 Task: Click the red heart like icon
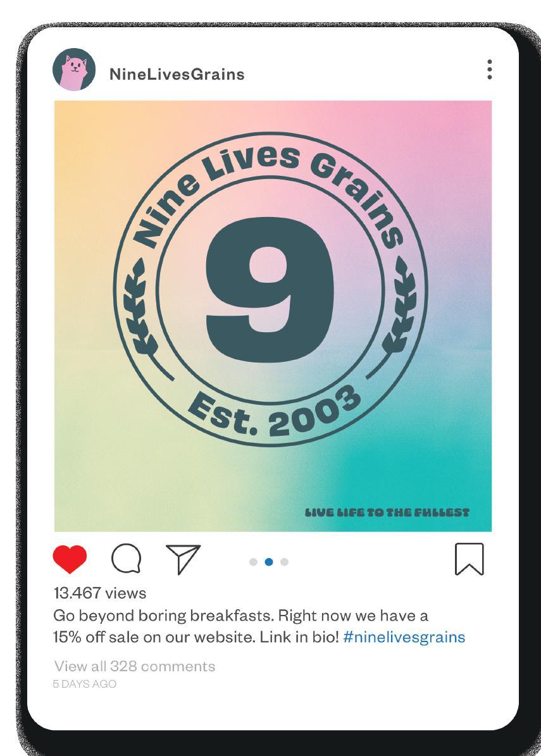coord(70,559)
